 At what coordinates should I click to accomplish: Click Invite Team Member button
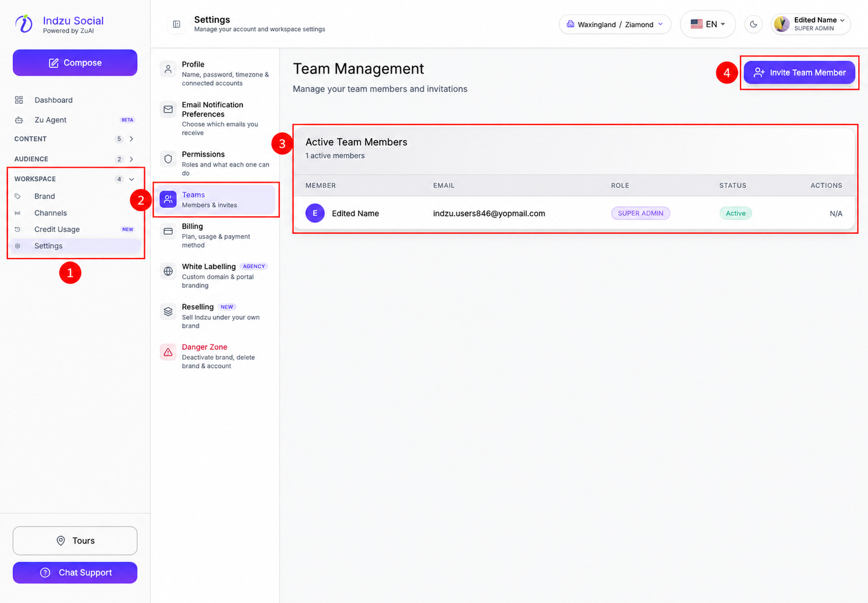coord(799,73)
